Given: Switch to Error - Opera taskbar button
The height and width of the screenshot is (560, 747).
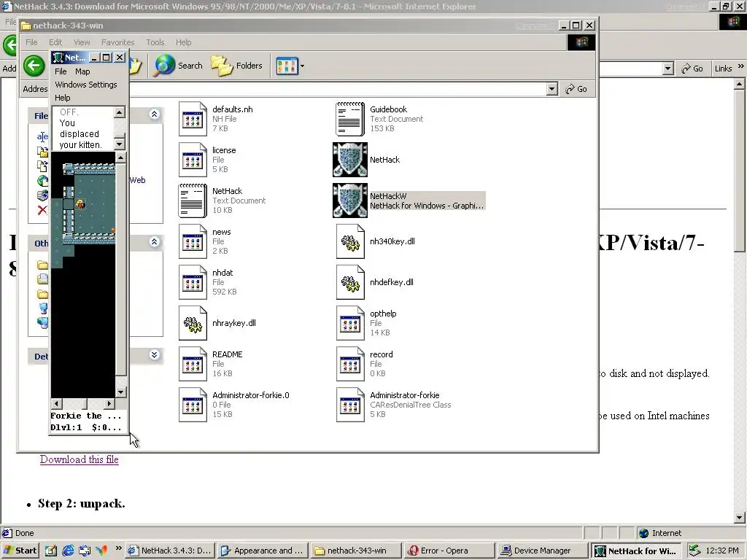Looking at the screenshot, I should (449, 551).
